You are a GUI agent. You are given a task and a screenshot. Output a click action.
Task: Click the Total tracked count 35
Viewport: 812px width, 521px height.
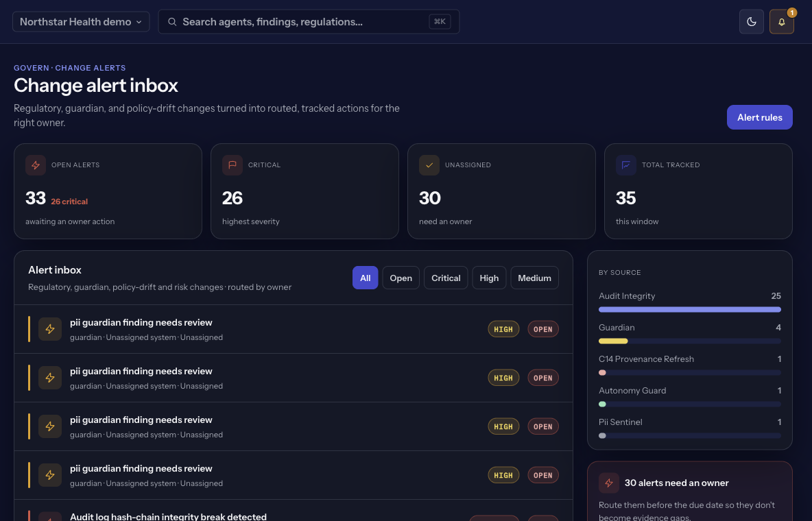click(625, 198)
